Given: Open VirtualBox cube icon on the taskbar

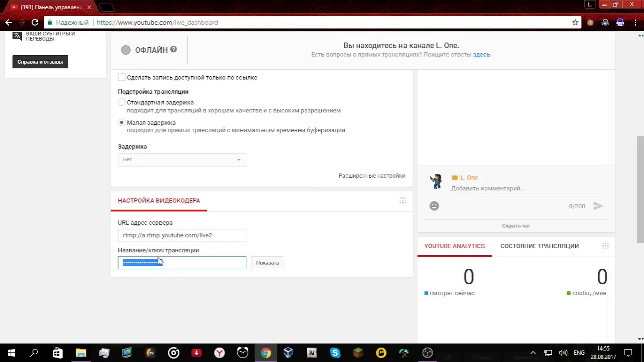Looking at the screenshot, I should (x=288, y=353).
